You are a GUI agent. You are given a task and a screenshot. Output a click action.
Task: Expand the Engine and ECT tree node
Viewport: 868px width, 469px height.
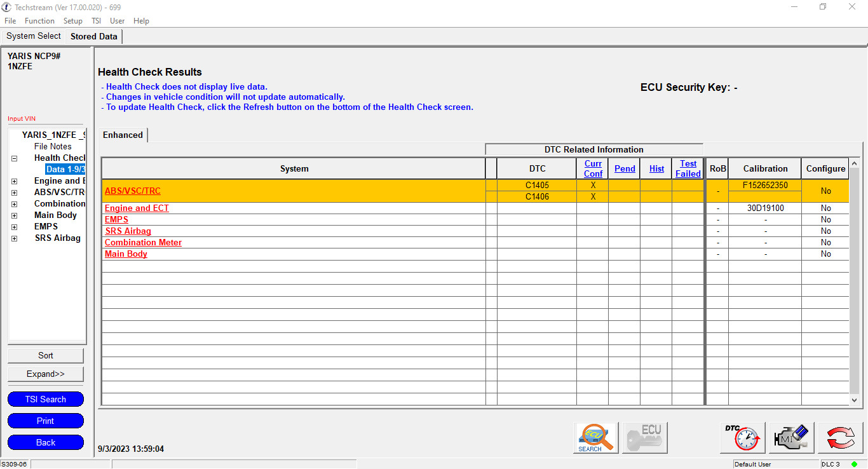click(x=14, y=181)
